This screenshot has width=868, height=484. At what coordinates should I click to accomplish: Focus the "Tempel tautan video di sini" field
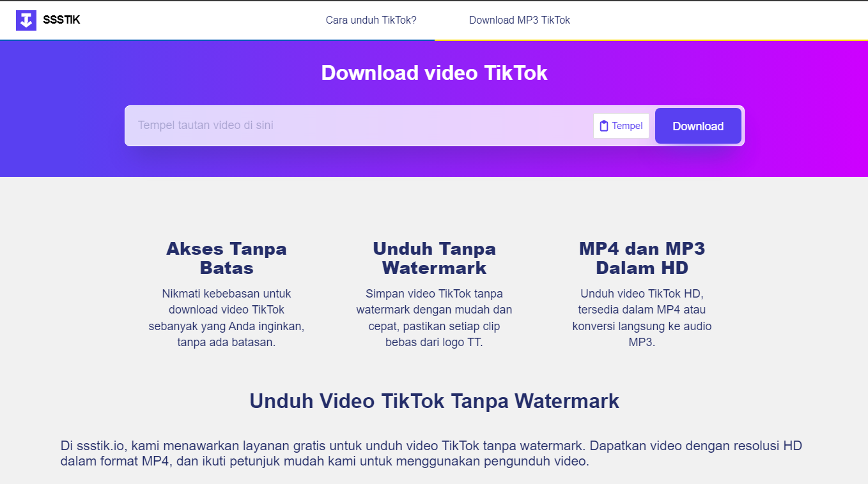[358, 126]
